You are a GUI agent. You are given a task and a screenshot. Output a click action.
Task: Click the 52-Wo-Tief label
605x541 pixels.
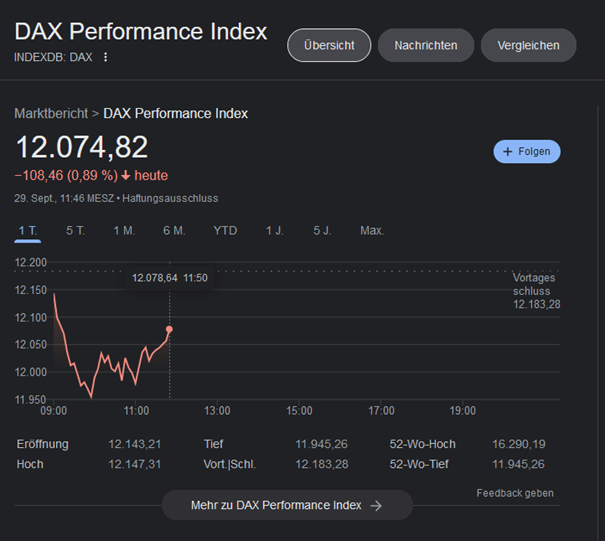pyautogui.click(x=419, y=464)
